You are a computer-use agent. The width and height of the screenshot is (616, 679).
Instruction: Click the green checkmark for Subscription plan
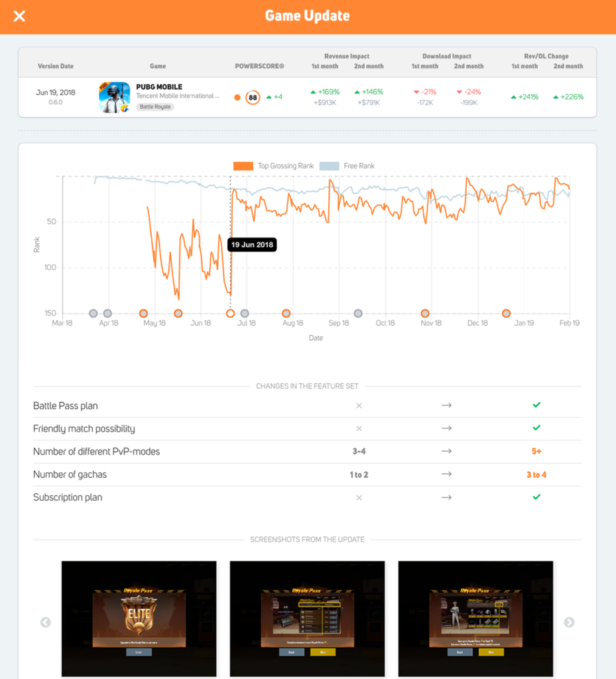[536, 497]
